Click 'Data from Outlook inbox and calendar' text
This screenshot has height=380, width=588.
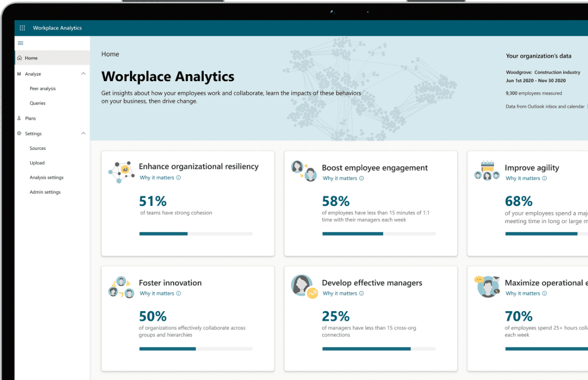545,106
